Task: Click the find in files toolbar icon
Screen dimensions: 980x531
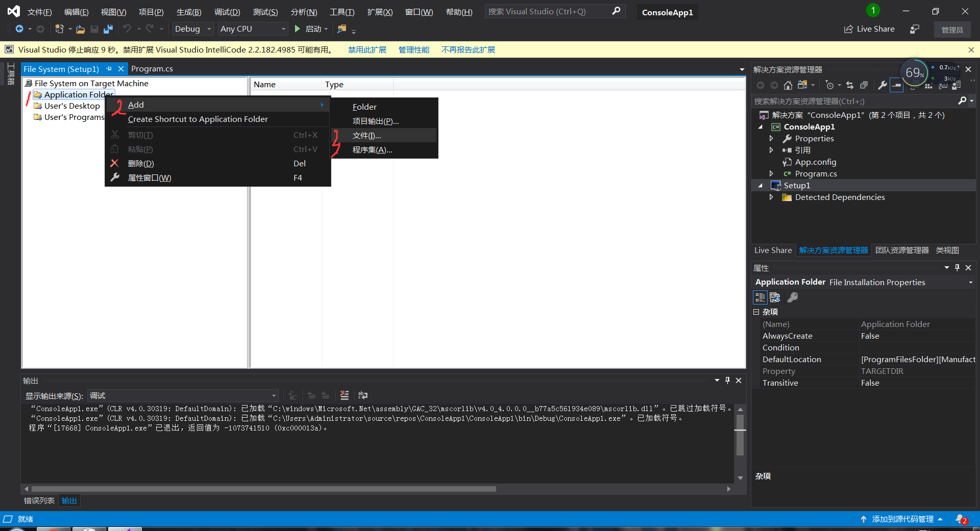Action: (341, 29)
